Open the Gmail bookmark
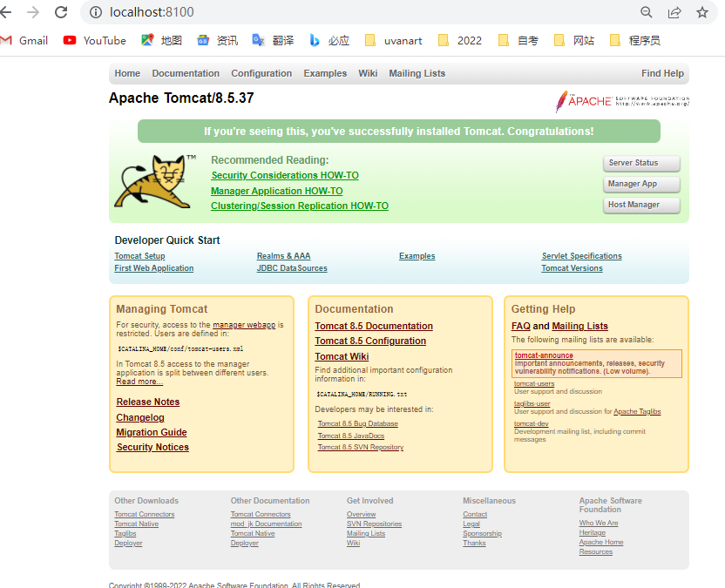 24,41
